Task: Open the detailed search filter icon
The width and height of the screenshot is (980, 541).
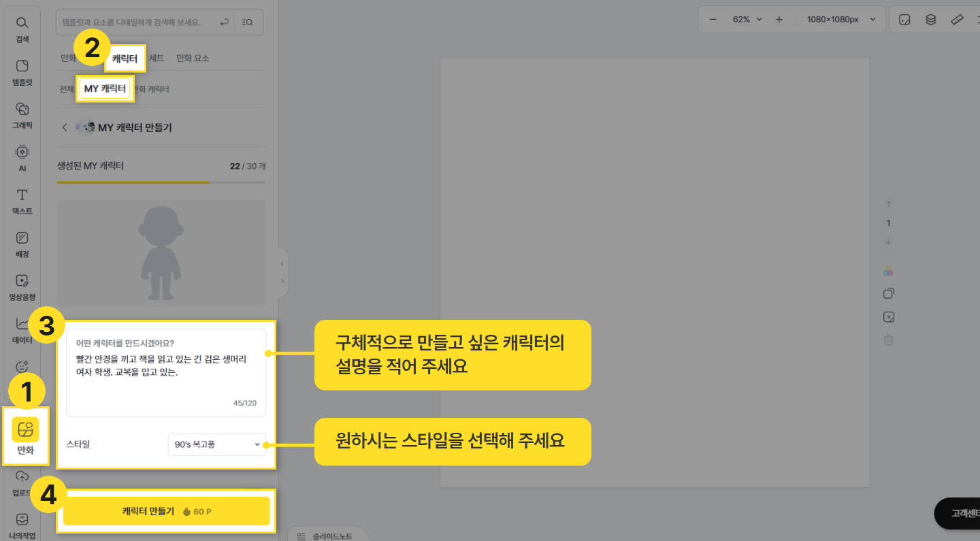Action: [247, 22]
